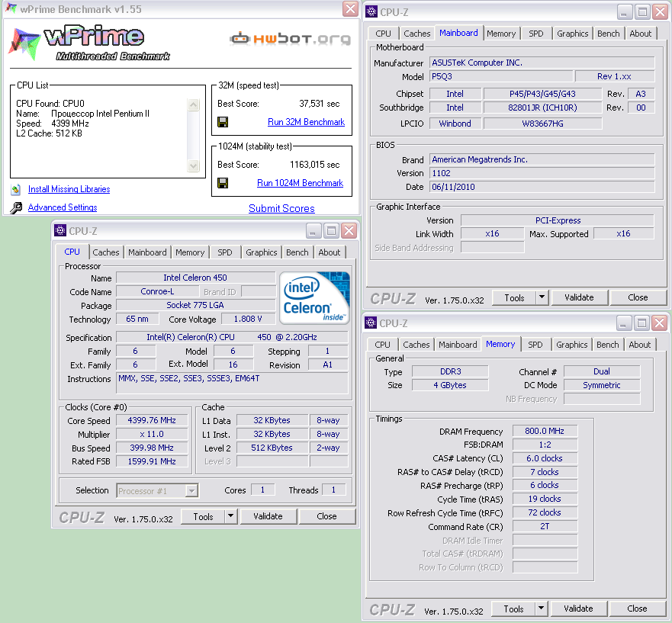Expand Tools dropdown arrow in Memory window

pos(542,608)
